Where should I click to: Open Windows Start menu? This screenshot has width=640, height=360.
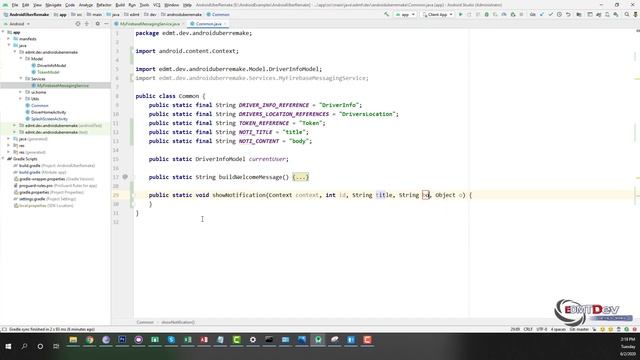click(8, 346)
